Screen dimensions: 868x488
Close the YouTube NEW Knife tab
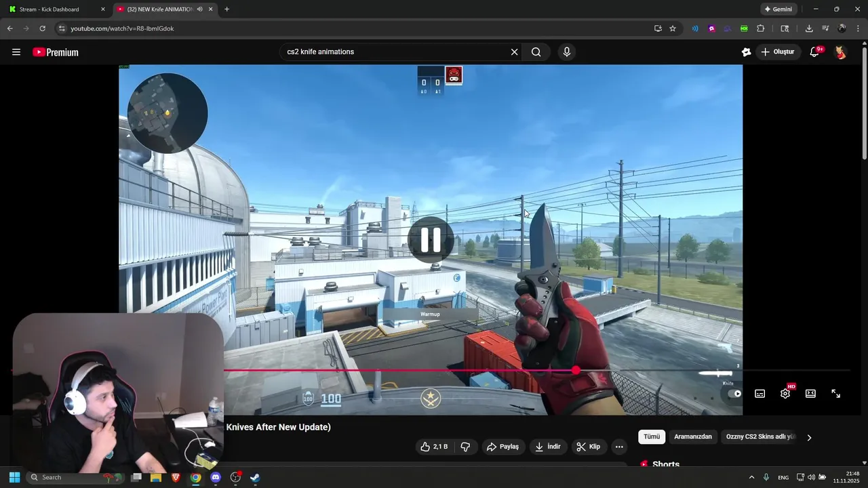tap(210, 9)
